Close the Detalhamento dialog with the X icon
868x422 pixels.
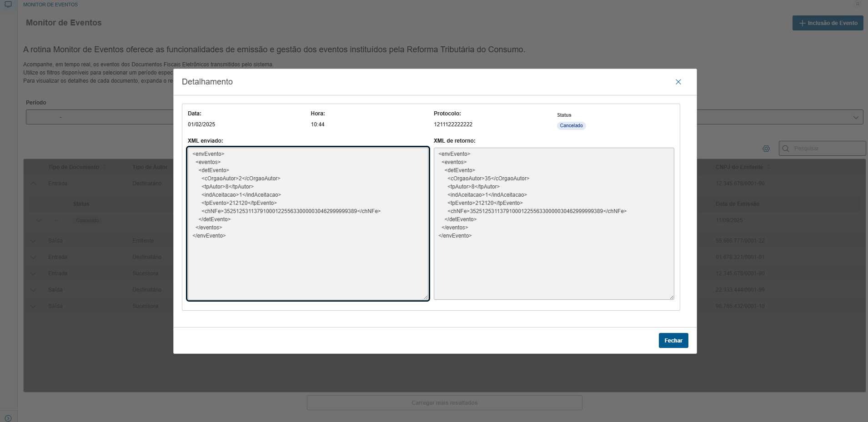click(x=678, y=82)
